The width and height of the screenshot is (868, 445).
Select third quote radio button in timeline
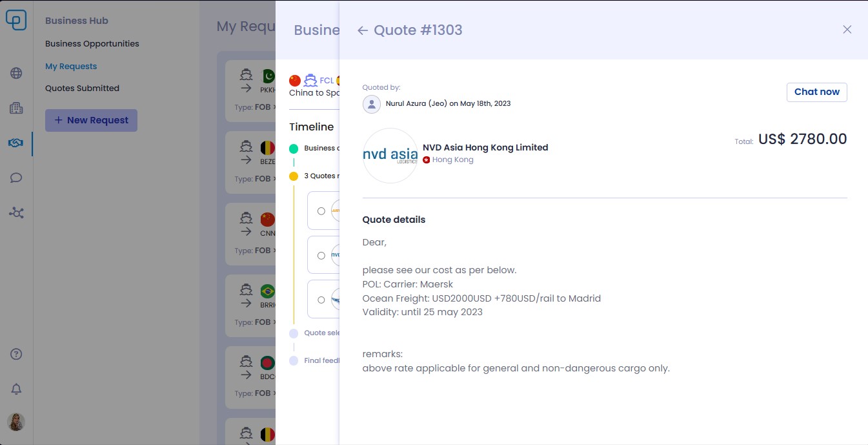(x=321, y=300)
